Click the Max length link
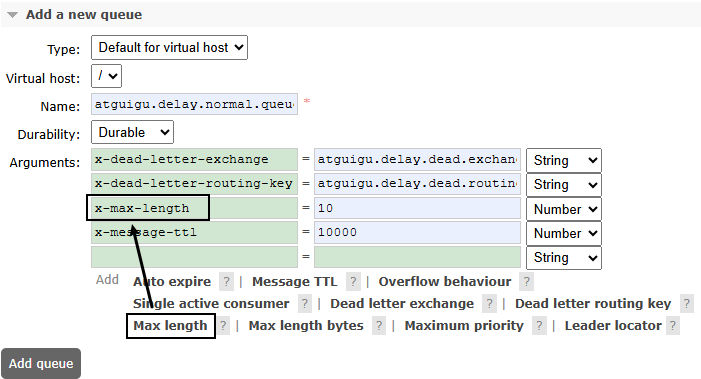 click(170, 326)
